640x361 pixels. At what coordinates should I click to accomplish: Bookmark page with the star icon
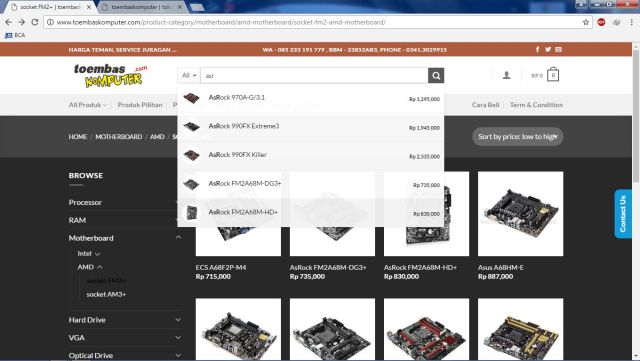coord(586,22)
